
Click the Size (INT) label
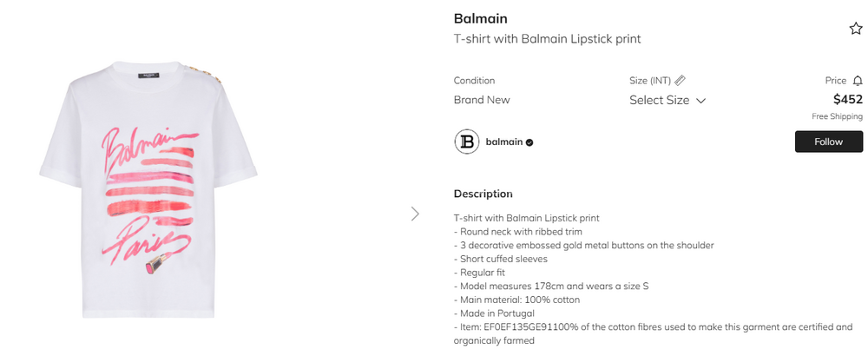(x=650, y=81)
